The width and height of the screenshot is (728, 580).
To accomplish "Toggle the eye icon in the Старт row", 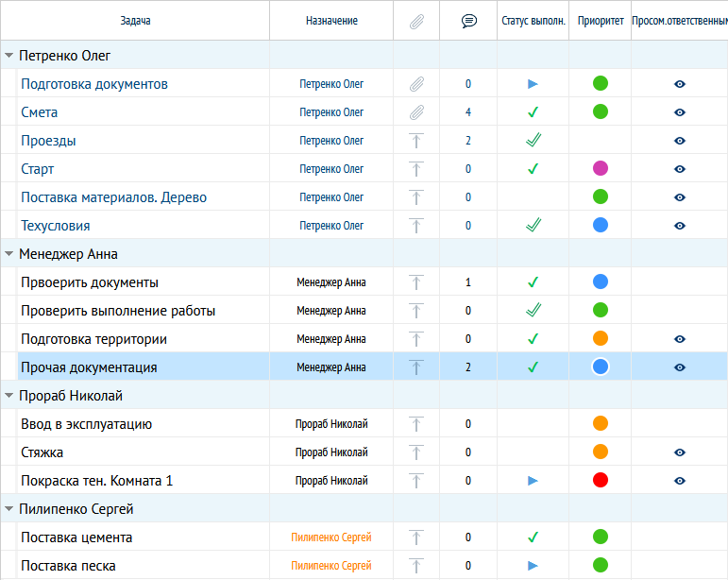I will click(680, 169).
